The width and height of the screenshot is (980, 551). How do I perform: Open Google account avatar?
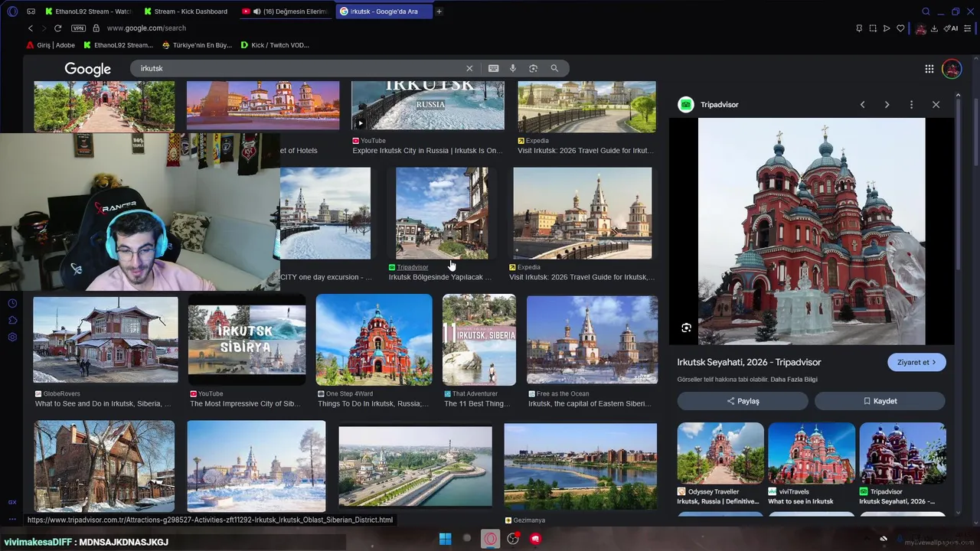(x=952, y=69)
